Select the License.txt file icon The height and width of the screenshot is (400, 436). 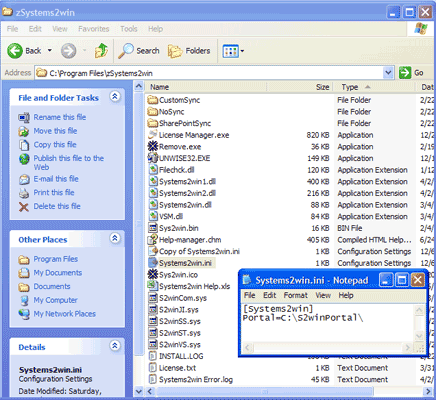(x=153, y=368)
